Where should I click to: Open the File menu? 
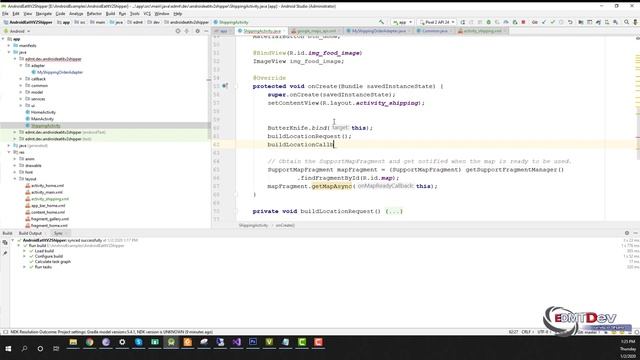point(5,13)
